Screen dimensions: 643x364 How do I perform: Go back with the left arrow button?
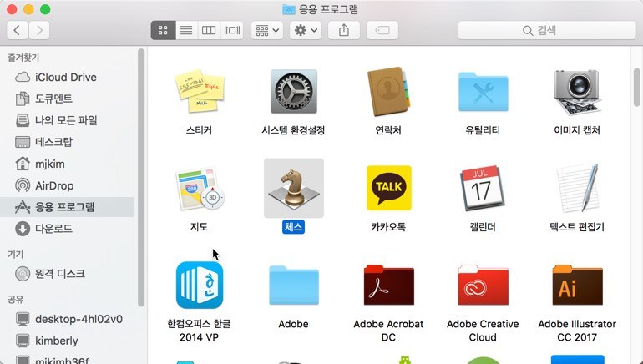[17, 30]
